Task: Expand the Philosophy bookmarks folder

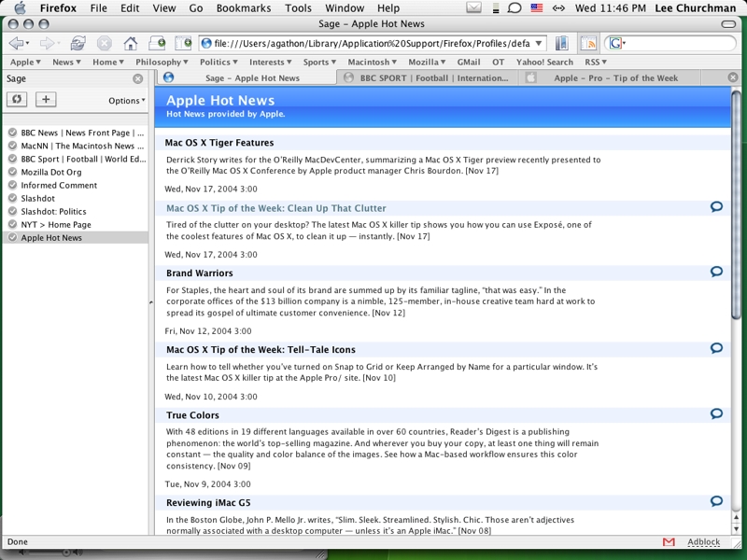Action: pyautogui.click(x=161, y=63)
